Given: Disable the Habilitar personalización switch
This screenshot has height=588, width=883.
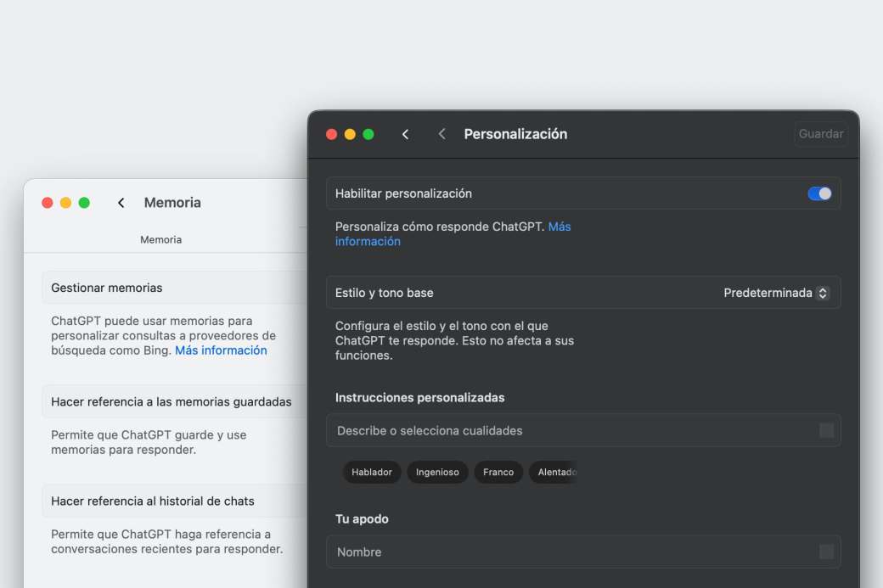Looking at the screenshot, I should click(818, 193).
